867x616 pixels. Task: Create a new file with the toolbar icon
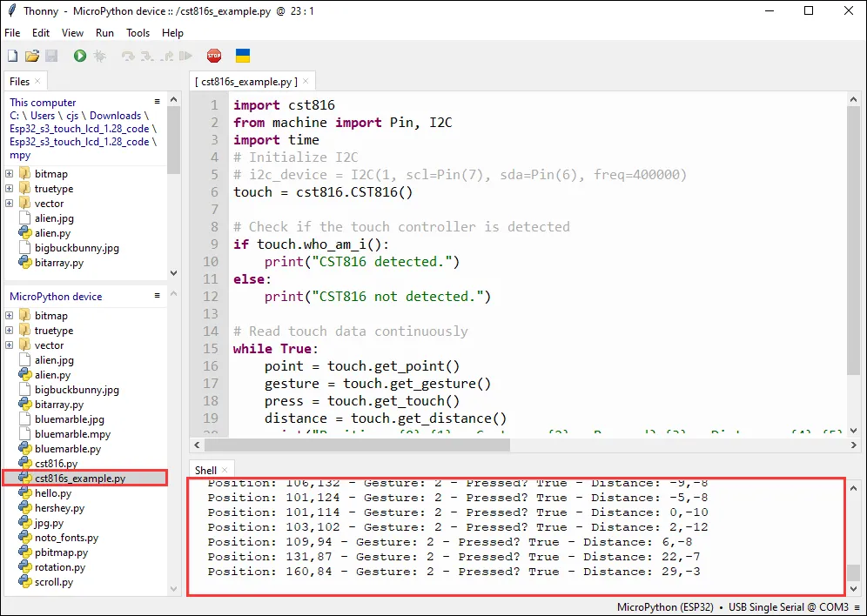[12, 56]
